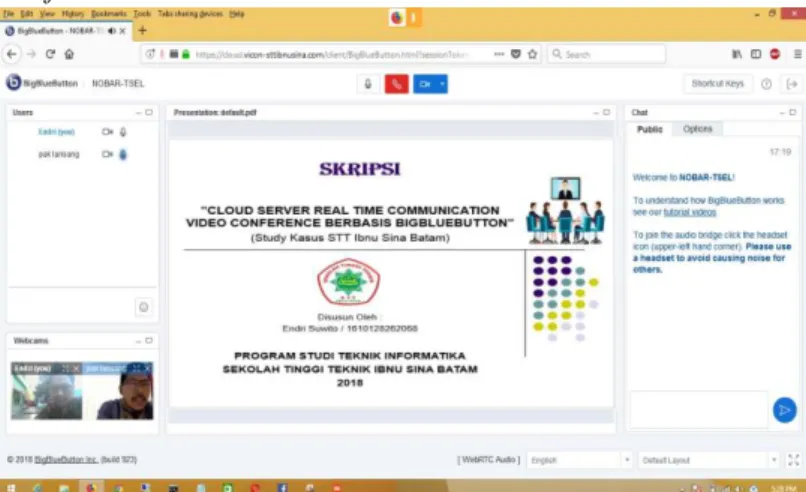Open the View menu

[47, 14]
